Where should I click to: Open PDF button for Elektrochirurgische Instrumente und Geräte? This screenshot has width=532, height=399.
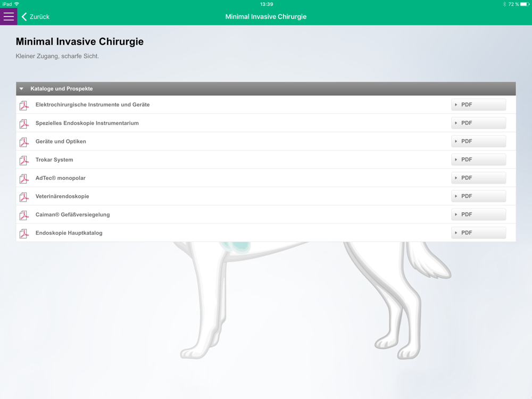478,104
